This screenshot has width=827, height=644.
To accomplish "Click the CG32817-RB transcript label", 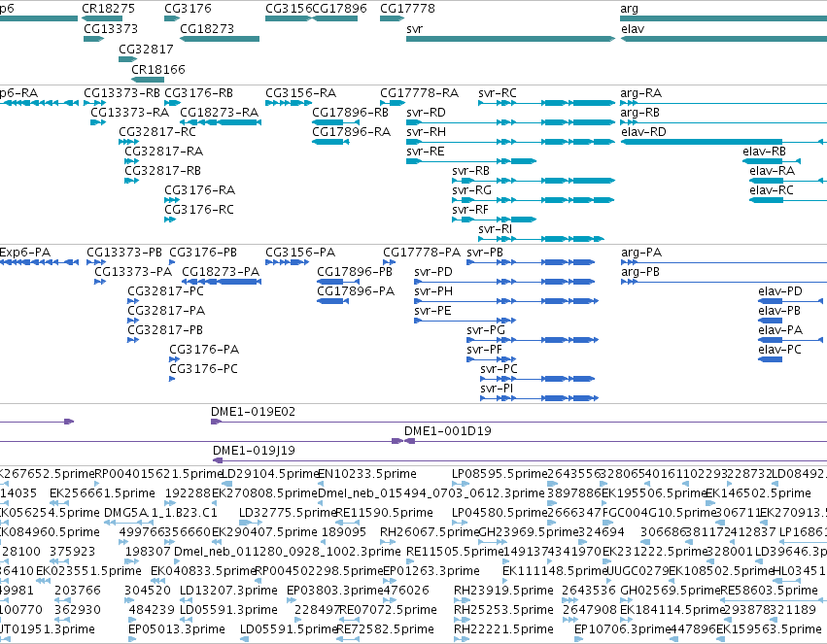I will [x=162, y=171].
